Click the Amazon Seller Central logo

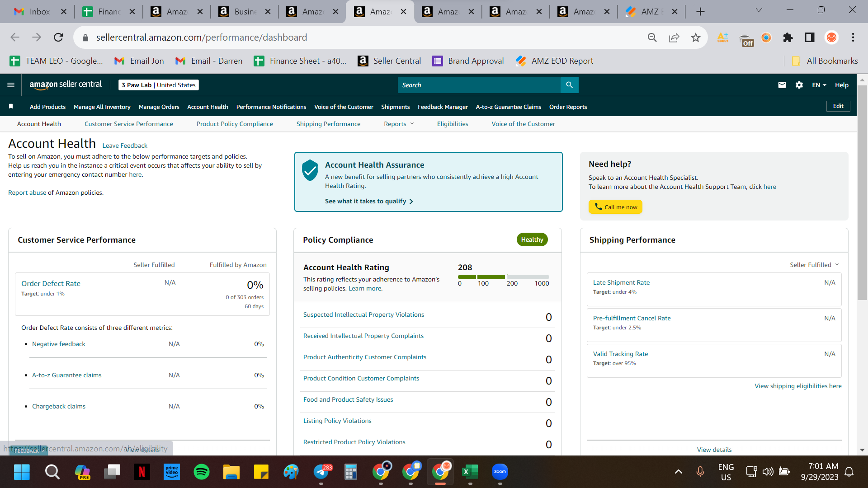pyautogui.click(x=66, y=84)
